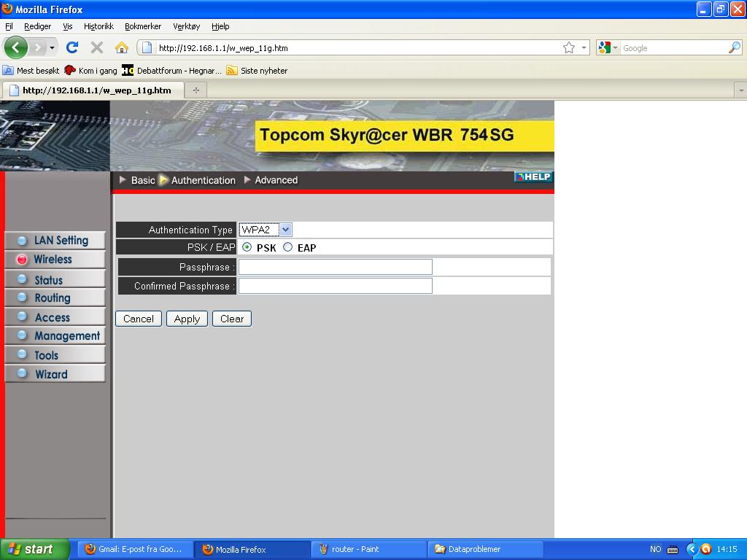
Task: Open the Authentication Type dropdown
Action: coord(266,230)
